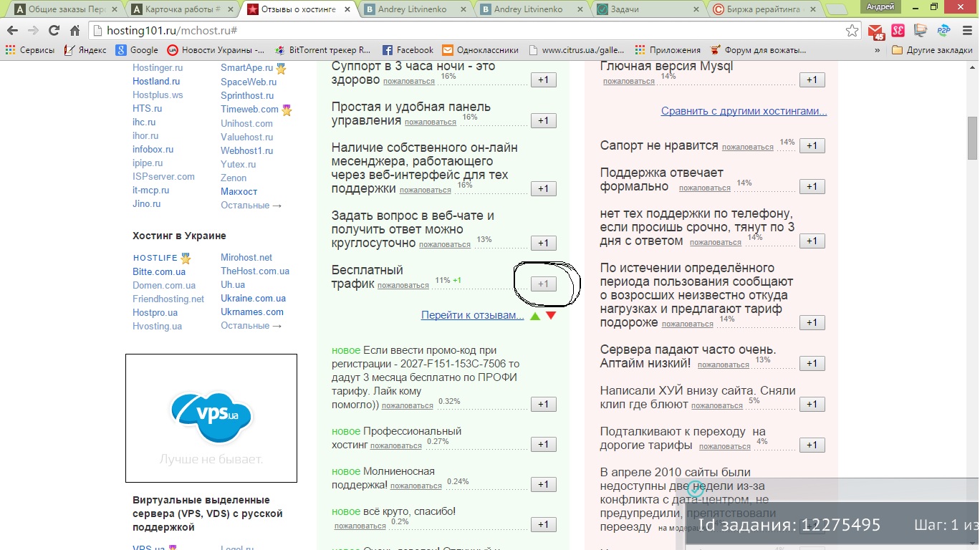Open the Ukraine.com.ua host link

tap(253, 298)
